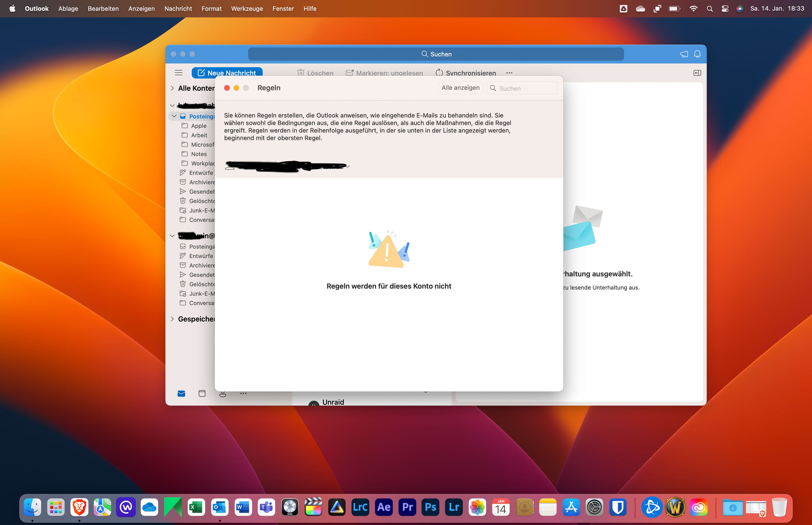Open Photoshop from the Dock

click(431, 507)
